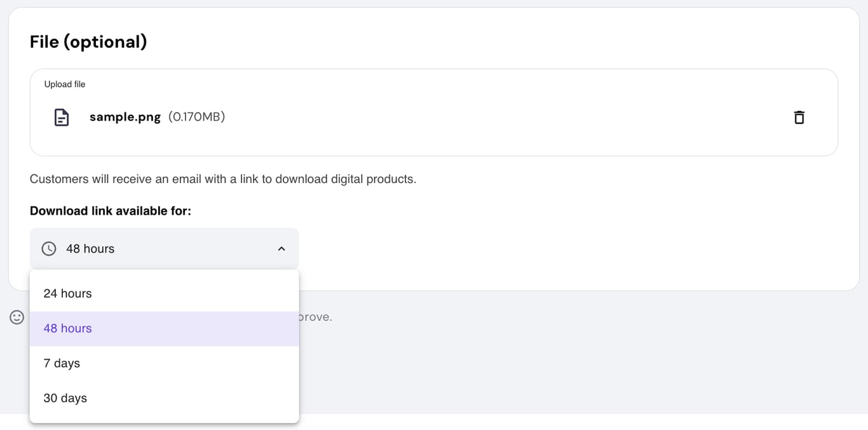This screenshot has height=430, width=868.
Task: Click the sample.png file name
Action: pos(125,117)
